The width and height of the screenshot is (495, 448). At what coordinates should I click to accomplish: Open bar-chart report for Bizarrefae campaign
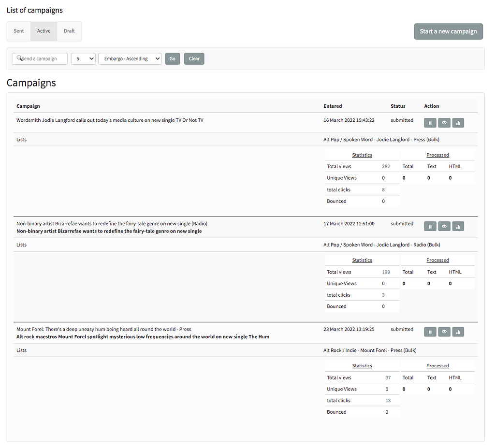[458, 226]
